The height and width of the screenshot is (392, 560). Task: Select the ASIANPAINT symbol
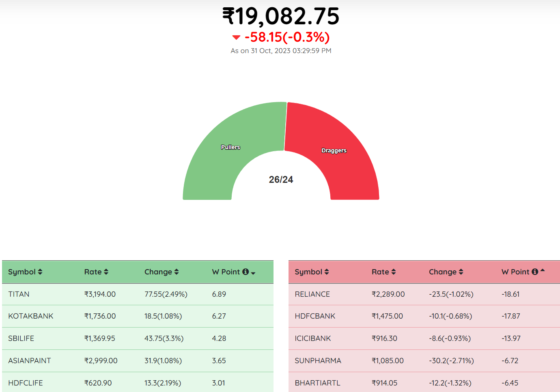pyautogui.click(x=30, y=361)
